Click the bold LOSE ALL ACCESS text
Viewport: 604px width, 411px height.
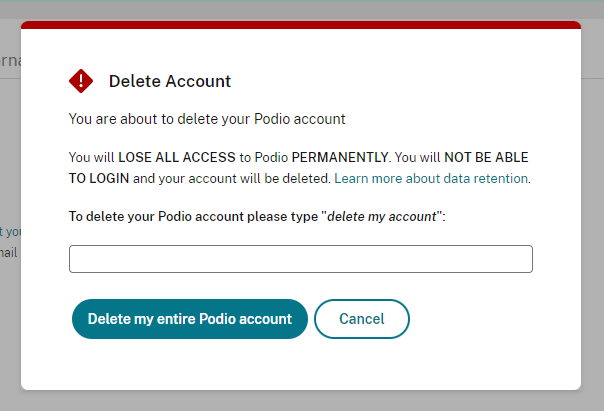177,157
